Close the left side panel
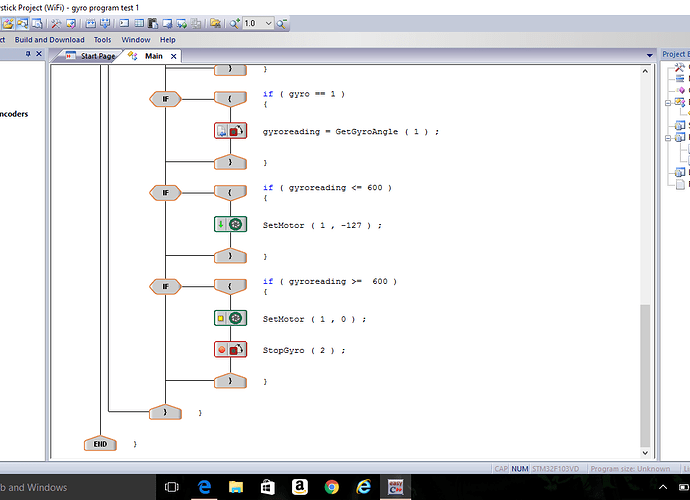Screen dimensions: 690x500 tap(39, 54)
